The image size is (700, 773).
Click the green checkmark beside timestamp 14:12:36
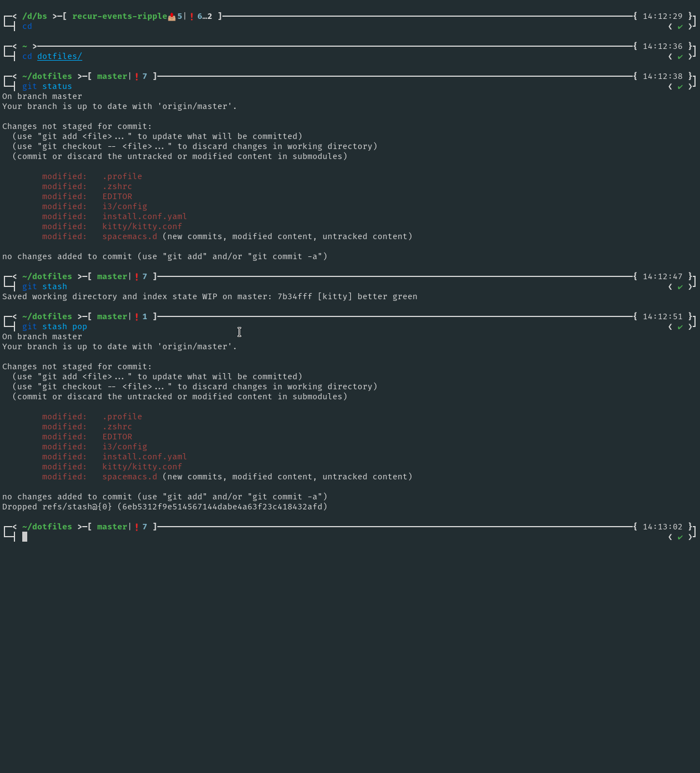pos(680,57)
